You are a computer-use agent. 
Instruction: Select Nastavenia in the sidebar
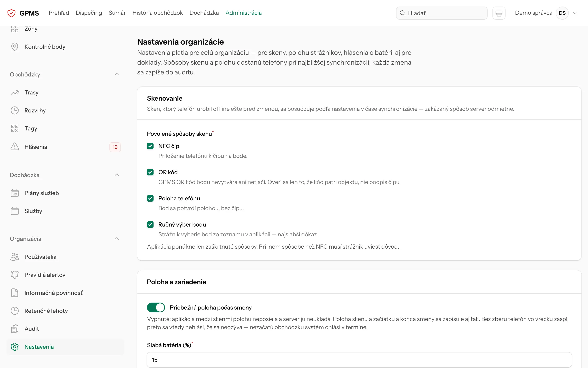(x=65, y=347)
